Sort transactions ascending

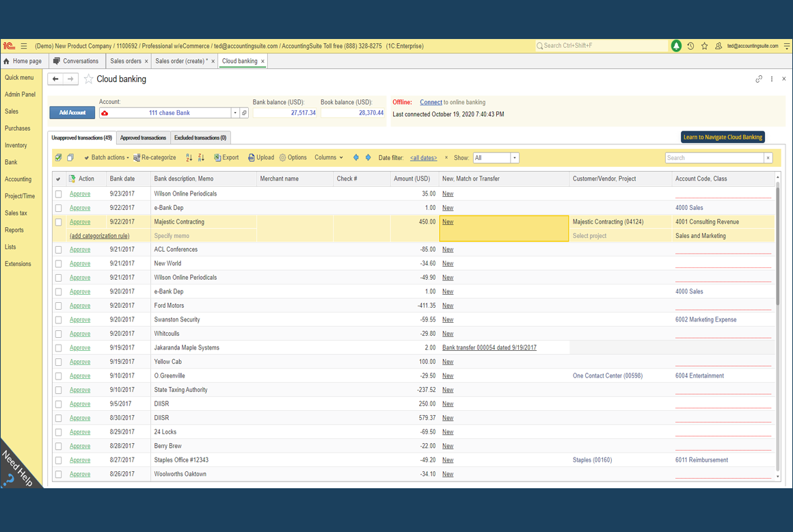189,158
